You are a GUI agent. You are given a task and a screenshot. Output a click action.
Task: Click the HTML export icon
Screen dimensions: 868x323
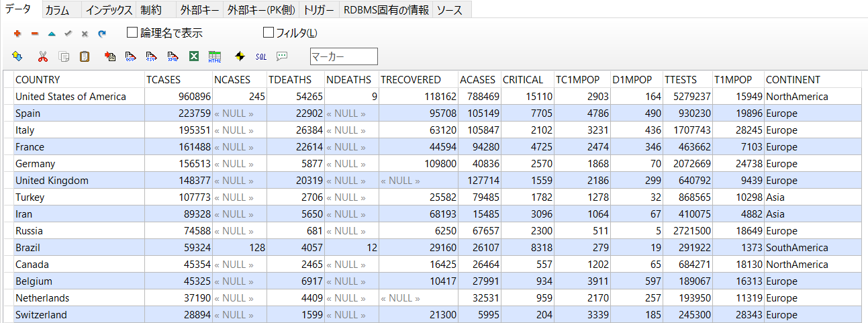215,56
